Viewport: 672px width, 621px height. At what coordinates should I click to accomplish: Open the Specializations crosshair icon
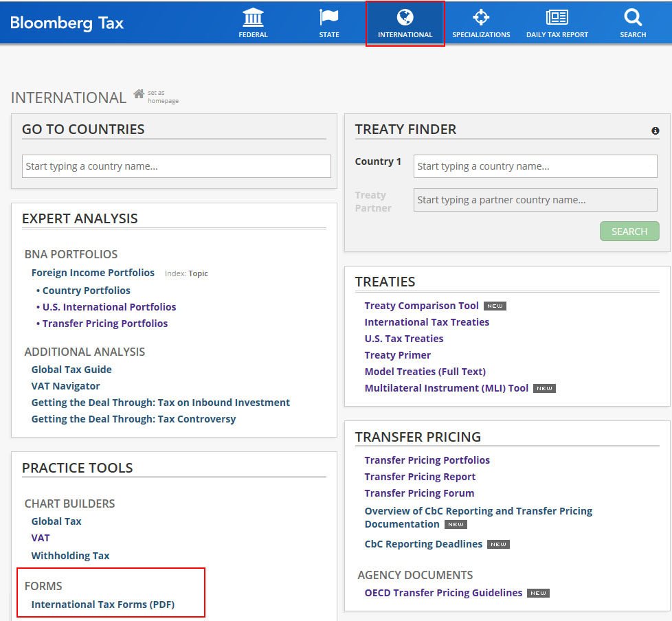[x=481, y=18]
